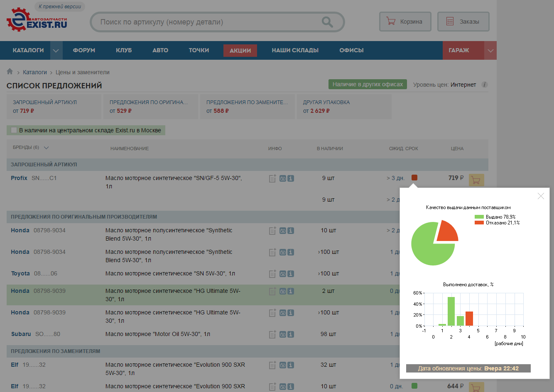Click the search magnifier icon

pyautogui.click(x=327, y=22)
